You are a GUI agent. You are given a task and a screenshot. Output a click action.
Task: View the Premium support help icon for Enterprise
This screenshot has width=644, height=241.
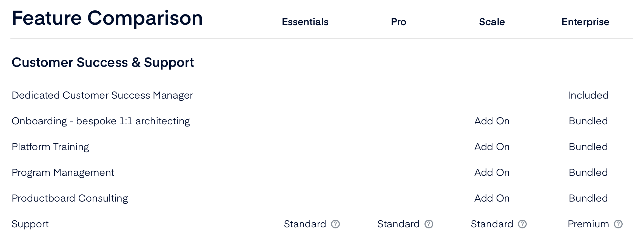coord(618,224)
